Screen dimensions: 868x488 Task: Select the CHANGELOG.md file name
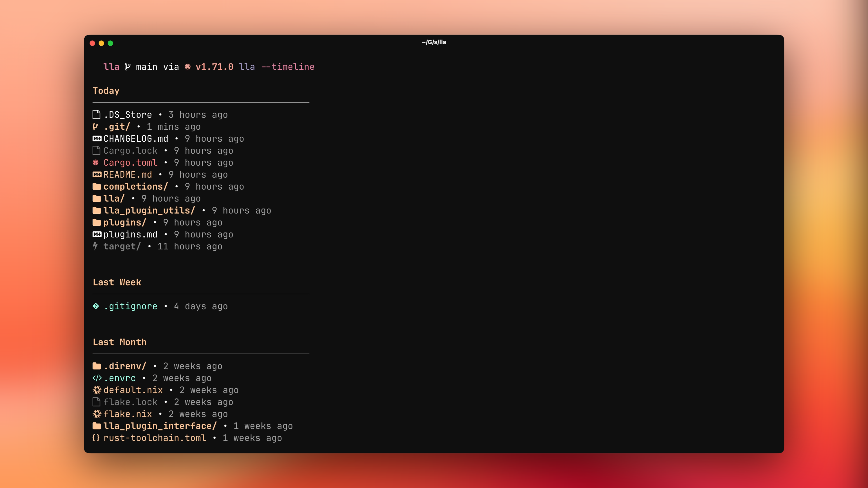[x=136, y=138]
